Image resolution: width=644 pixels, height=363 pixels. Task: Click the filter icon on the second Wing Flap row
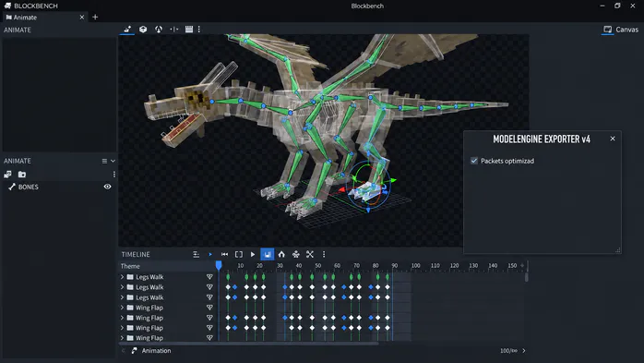tap(209, 318)
